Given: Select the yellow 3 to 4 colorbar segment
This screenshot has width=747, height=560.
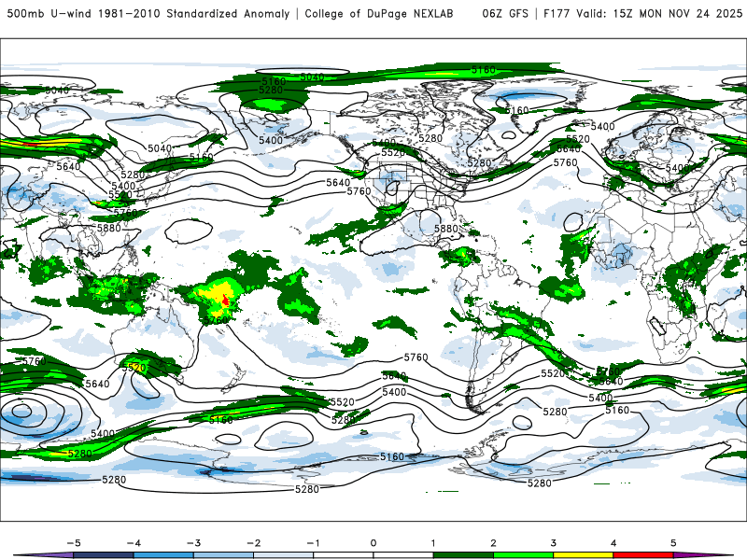Looking at the screenshot, I should coord(584,555).
